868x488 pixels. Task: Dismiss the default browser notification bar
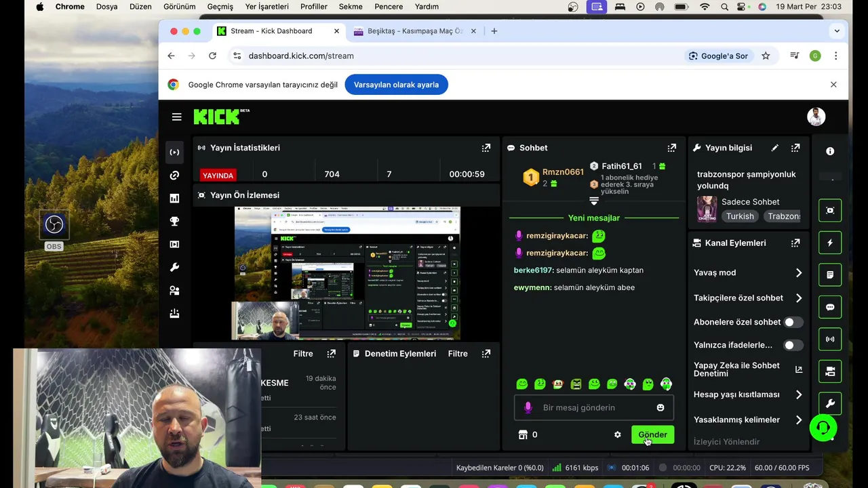(833, 85)
